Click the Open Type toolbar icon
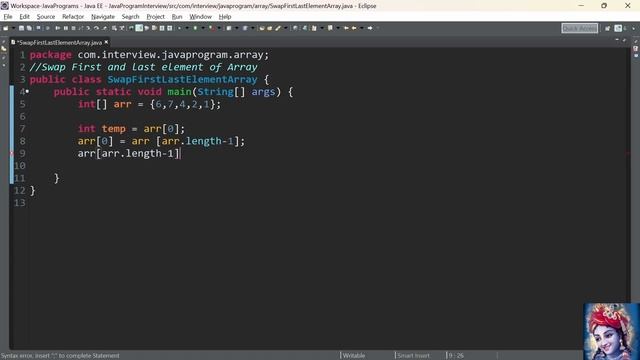Screen dimensions: 640x360 point(262,28)
